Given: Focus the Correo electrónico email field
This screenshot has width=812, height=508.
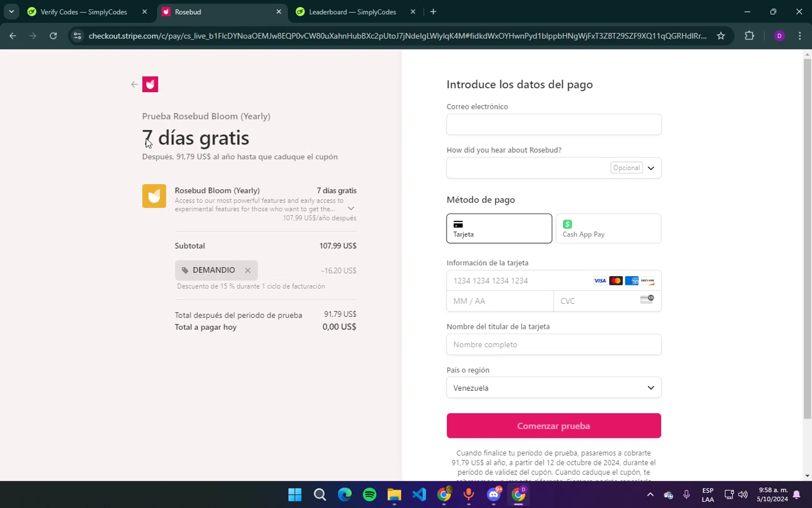Looking at the screenshot, I should [x=554, y=125].
